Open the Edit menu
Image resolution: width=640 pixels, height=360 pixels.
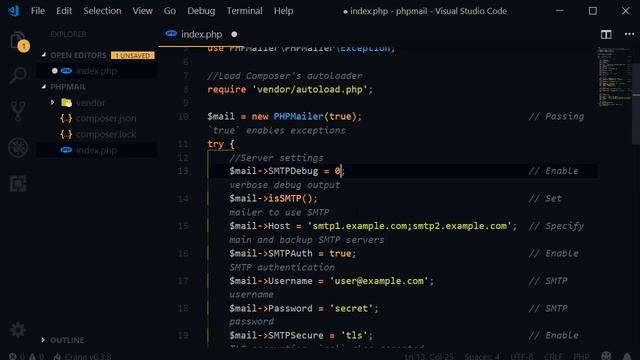coord(64,11)
